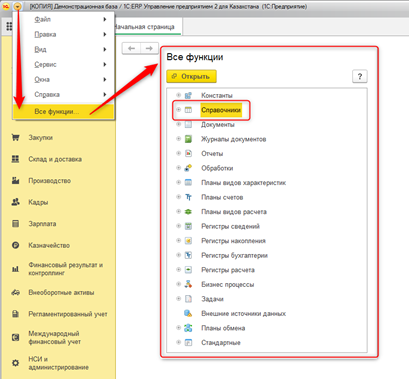
Task: Expand the Константы tree node
Action: (178, 95)
